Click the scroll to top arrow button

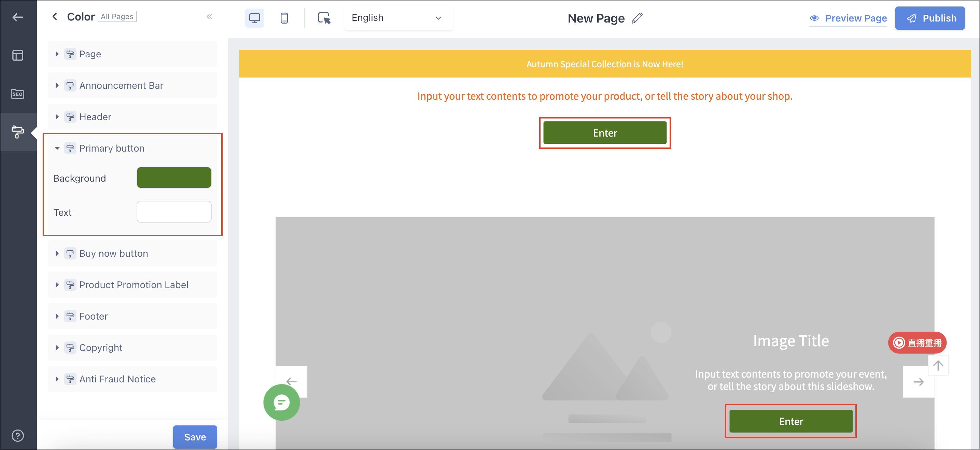coord(938,365)
